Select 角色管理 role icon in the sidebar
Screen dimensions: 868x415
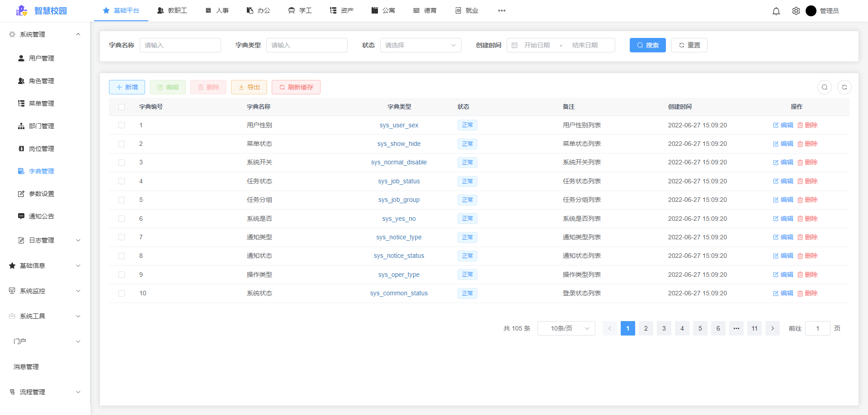[21, 80]
